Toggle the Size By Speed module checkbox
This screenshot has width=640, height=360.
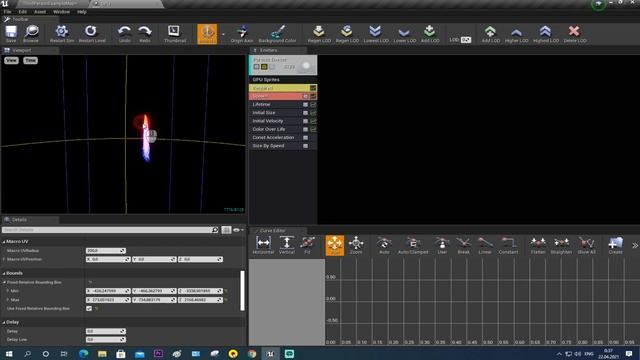click(x=305, y=146)
